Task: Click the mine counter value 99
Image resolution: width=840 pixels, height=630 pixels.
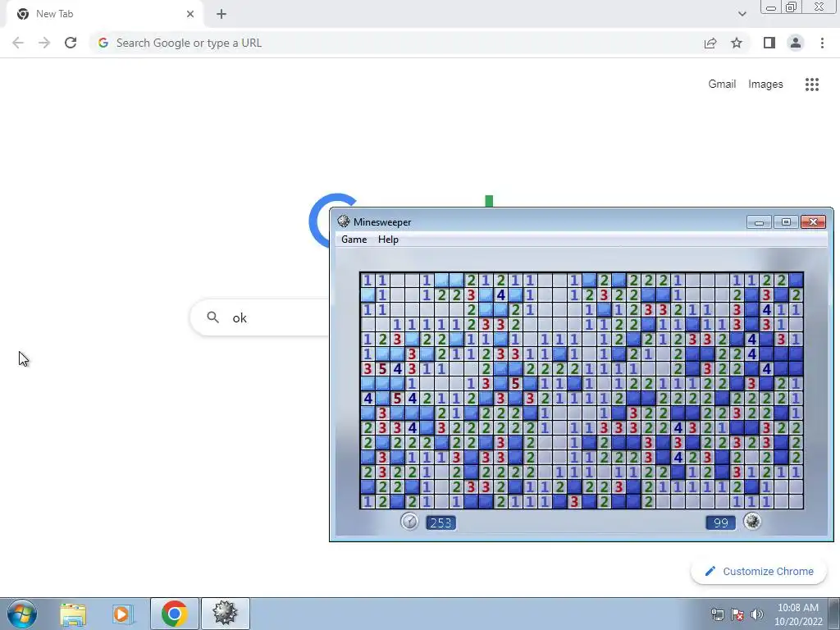Action: 720,523
